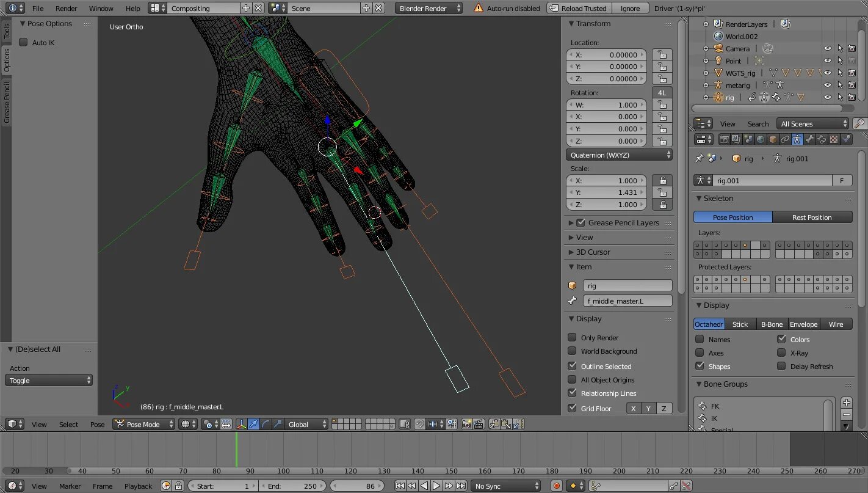The image size is (868, 493).
Task: Open the File menu
Action: pos(38,8)
